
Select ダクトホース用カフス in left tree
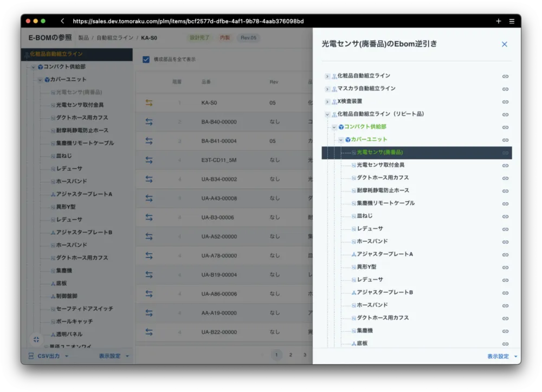[x=82, y=118]
